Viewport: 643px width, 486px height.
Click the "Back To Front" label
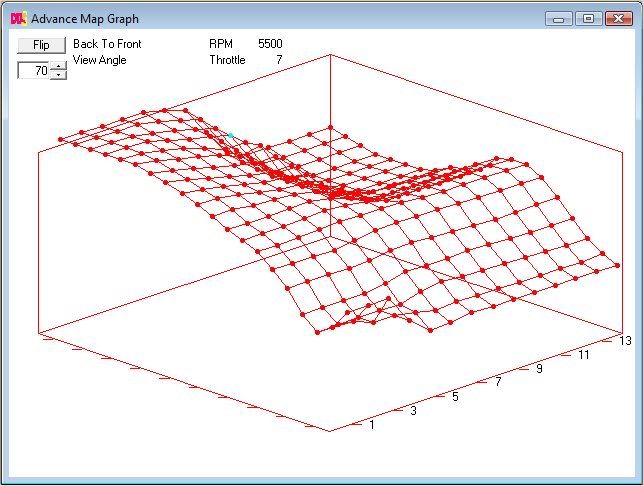coord(107,44)
